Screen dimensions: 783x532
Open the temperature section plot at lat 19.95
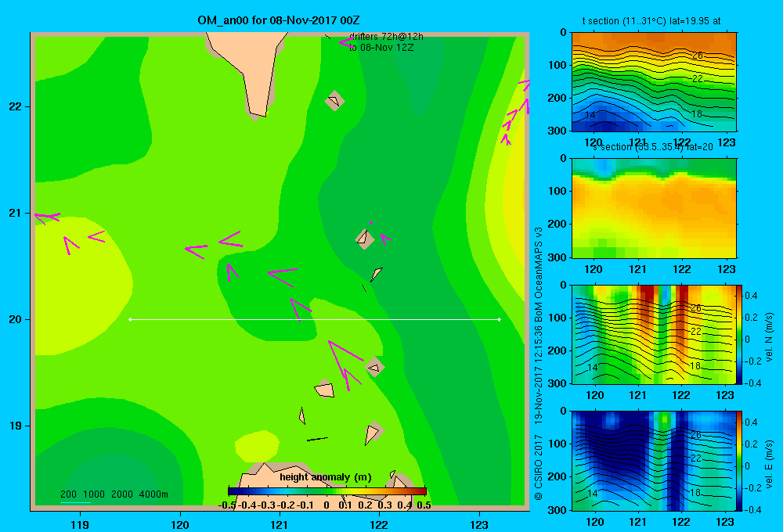(654, 81)
